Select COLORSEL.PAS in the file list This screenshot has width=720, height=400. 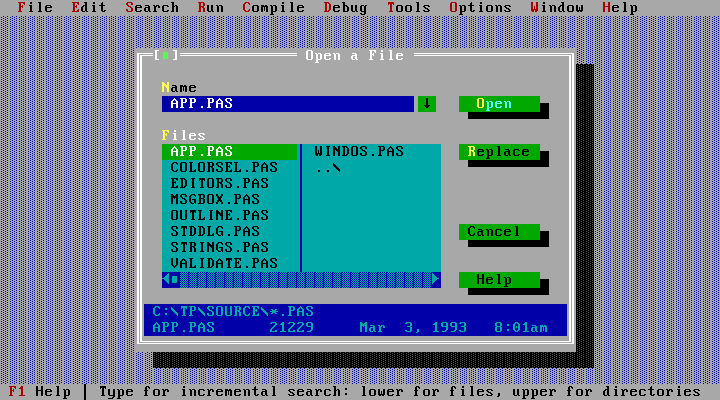(223, 168)
